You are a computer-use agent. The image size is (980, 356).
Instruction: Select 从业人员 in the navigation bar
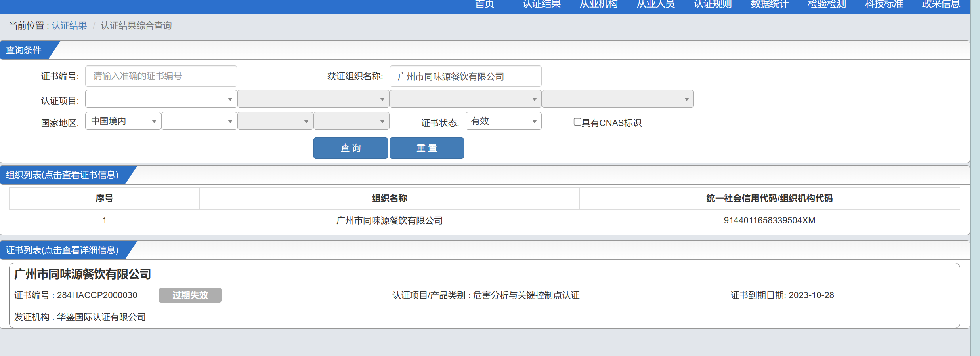coord(656,4)
